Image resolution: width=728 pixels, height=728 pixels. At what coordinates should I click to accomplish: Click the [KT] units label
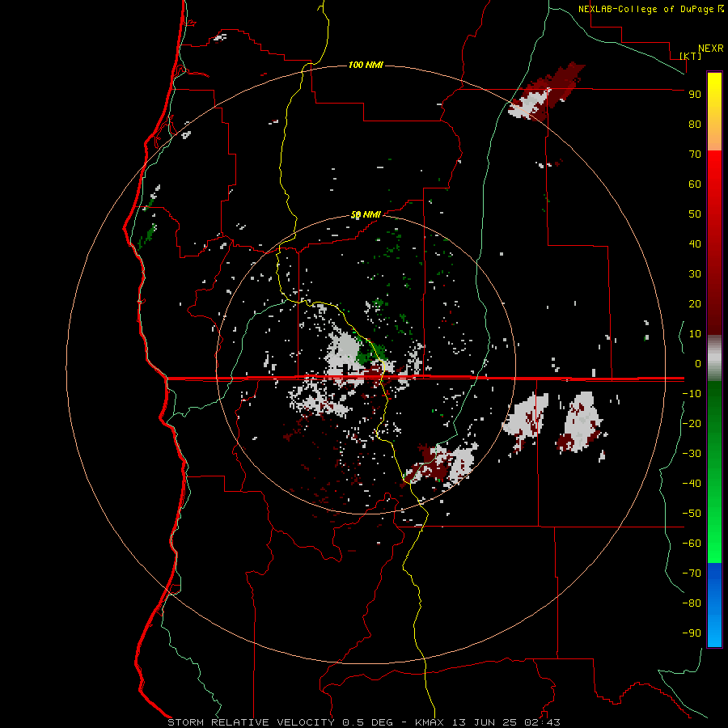click(x=691, y=56)
